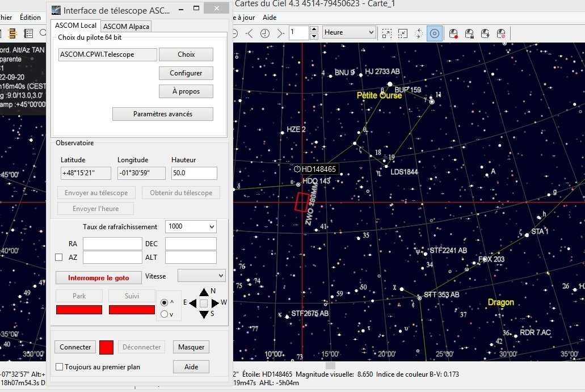Enable Toujours au premier plan checkbox

tap(59, 367)
